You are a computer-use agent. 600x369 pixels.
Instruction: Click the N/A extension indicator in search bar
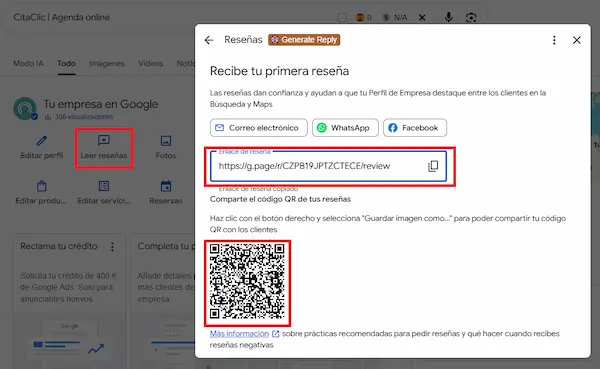395,18
